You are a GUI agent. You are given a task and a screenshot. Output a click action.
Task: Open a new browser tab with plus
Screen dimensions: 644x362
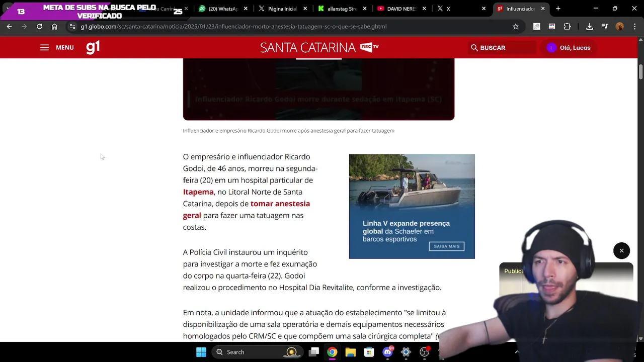point(558,9)
